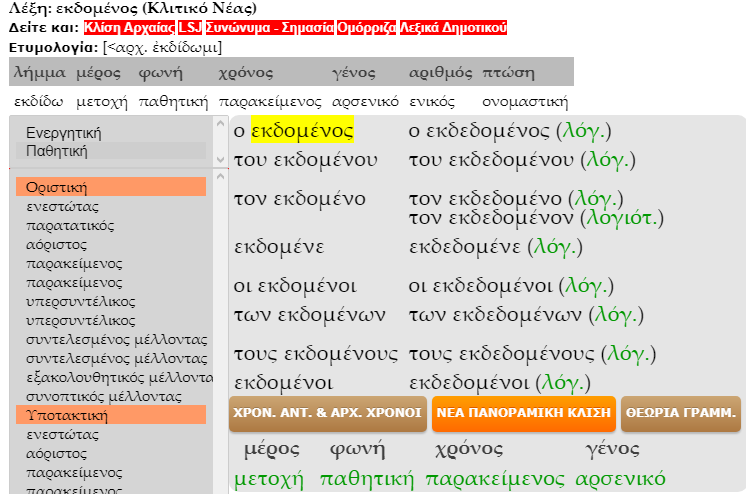Click green μετοχή at bottom
This screenshot has height=494, width=746.
pos(269,478)
